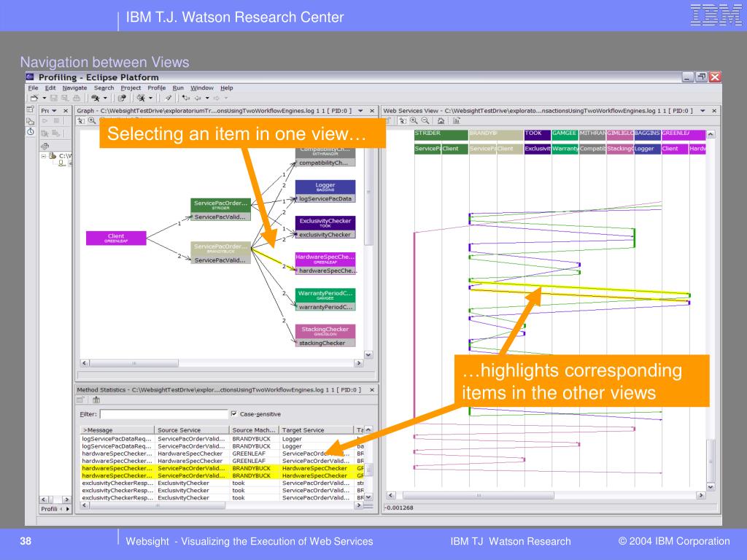
Task: Click scroll-down arrow of Method Statistics table
Action: [x=368, y=497]
